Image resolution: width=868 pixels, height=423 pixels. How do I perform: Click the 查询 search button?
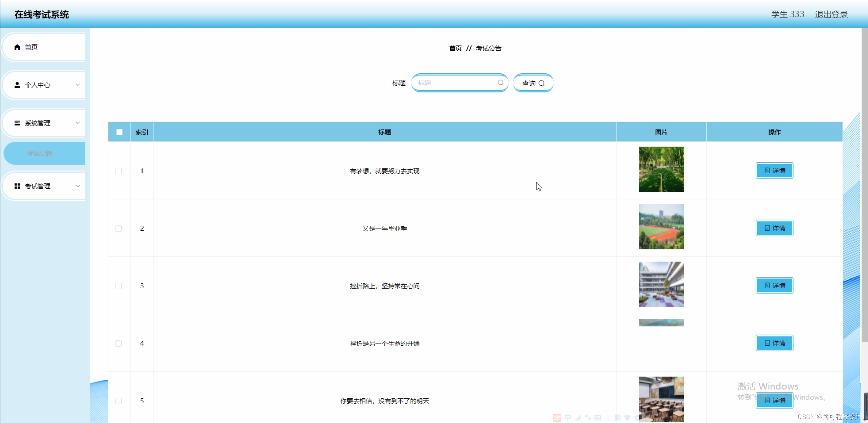533,83
